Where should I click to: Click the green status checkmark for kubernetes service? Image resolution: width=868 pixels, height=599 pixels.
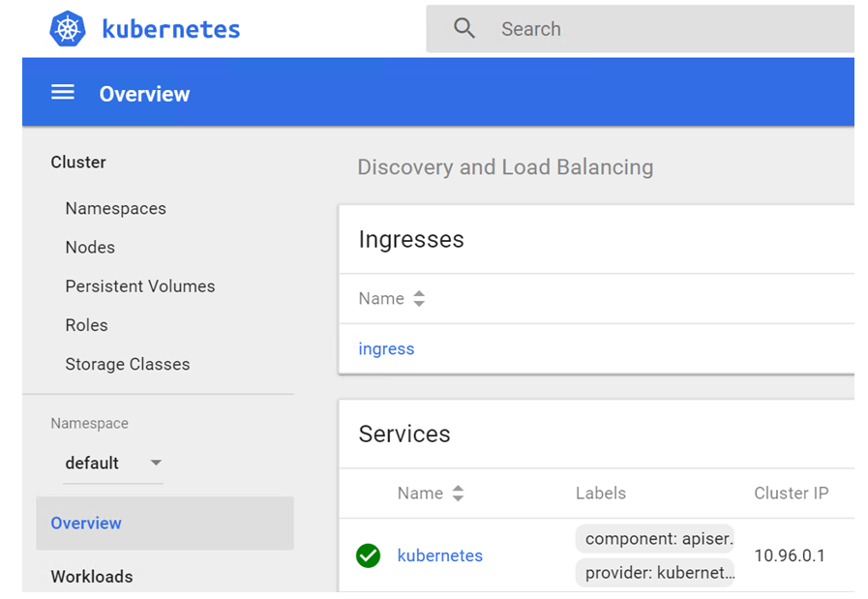pyautogui.click(x=368, y=555)
